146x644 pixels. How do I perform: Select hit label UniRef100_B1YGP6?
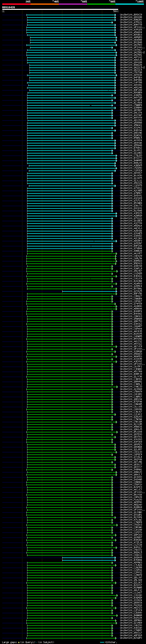pos(131,517)
